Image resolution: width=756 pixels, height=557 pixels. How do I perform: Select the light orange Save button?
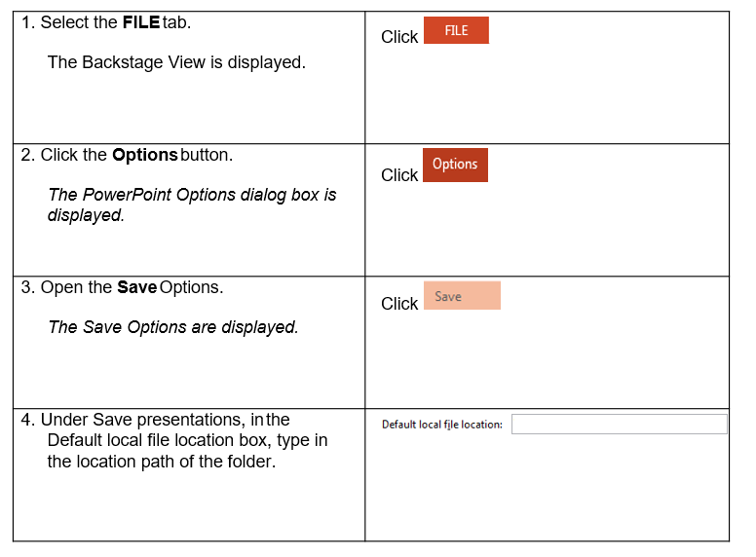coord(462,296)
